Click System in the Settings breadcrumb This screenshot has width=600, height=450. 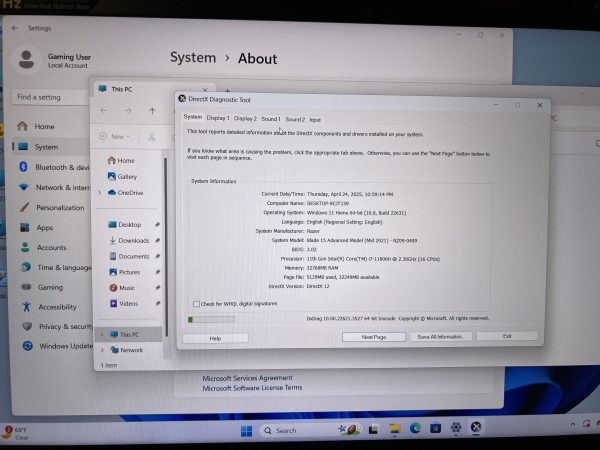coord(193,57)
